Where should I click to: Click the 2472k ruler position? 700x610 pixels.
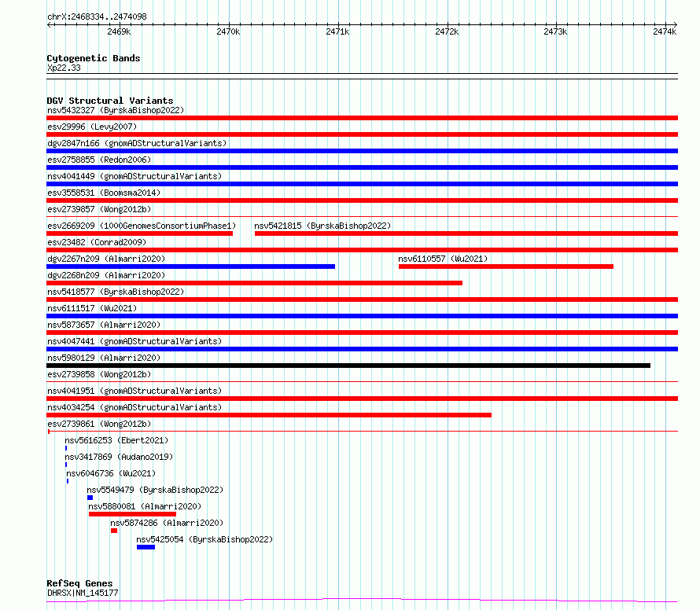click(447, 31)
